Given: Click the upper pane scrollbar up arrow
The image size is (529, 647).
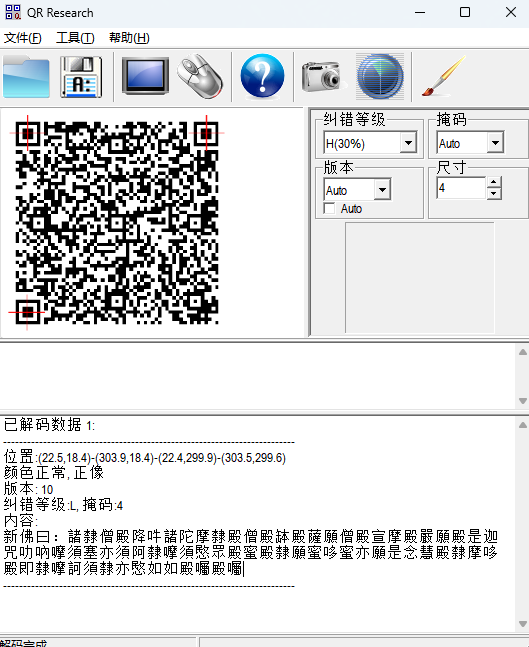Looking at the screenshot, I should point(523,352).
